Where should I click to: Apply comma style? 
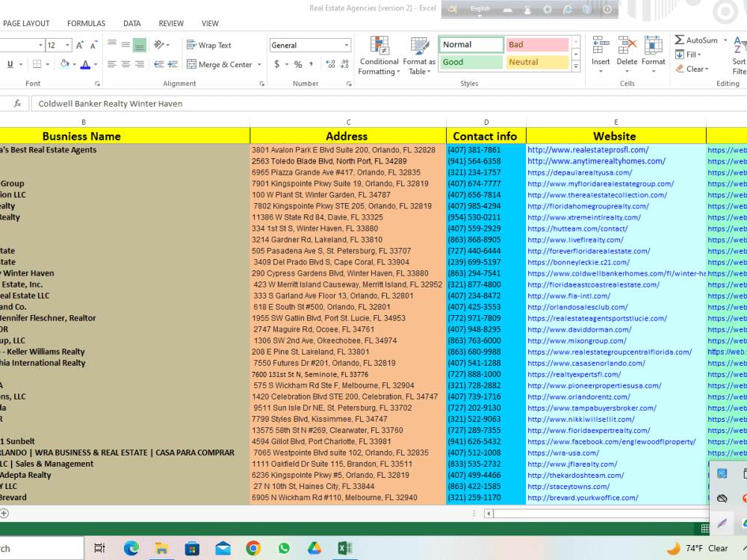(311, 64)
